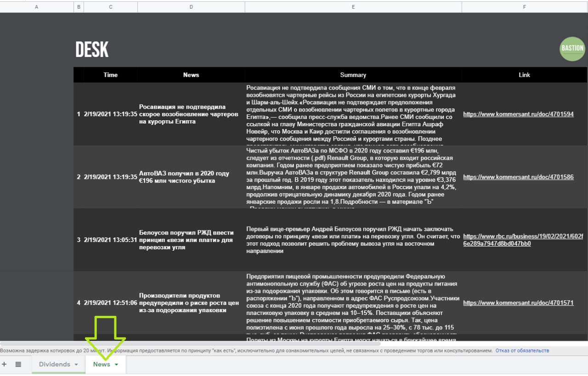Click the summary starting "Предприятия пищевой промышленности предупредили"
The image size is (588, 376).
pos(353,303)
